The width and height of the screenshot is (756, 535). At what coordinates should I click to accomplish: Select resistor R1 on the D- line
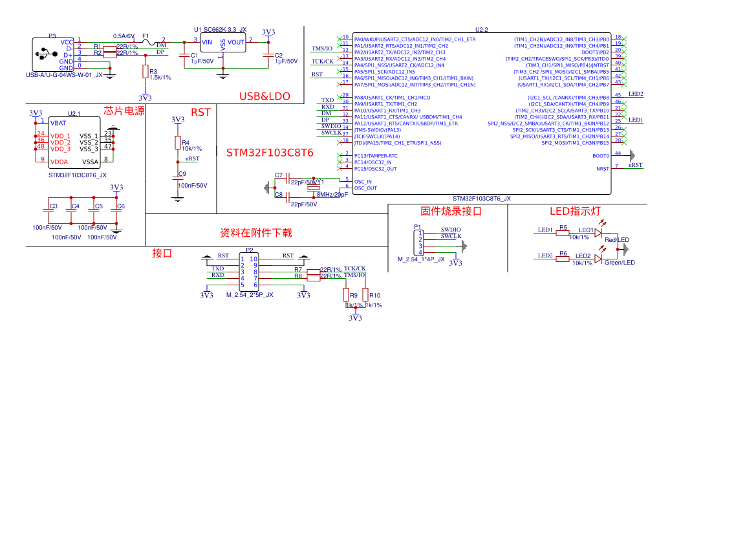(x=110, y=49)
